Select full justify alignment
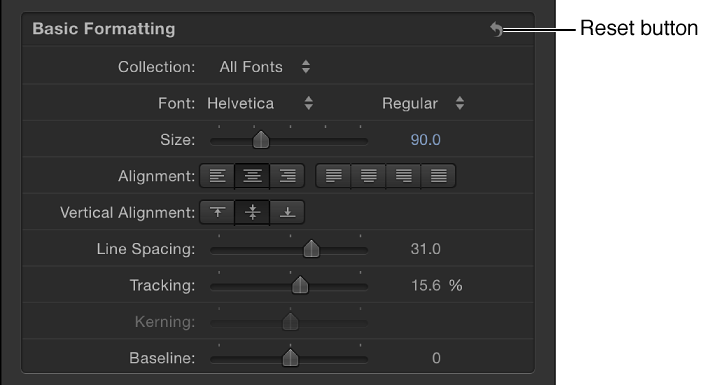Image resolution: width=706 pixels, height=386 pixels. pyautogui.click(x=438, y=176)
